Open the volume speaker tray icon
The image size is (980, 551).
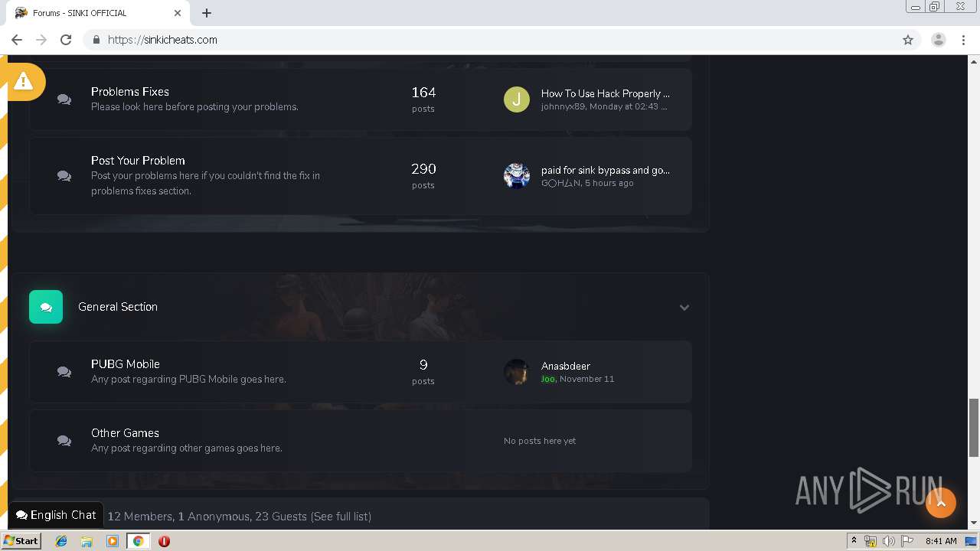pyautogui.click(x=889, y=541)
